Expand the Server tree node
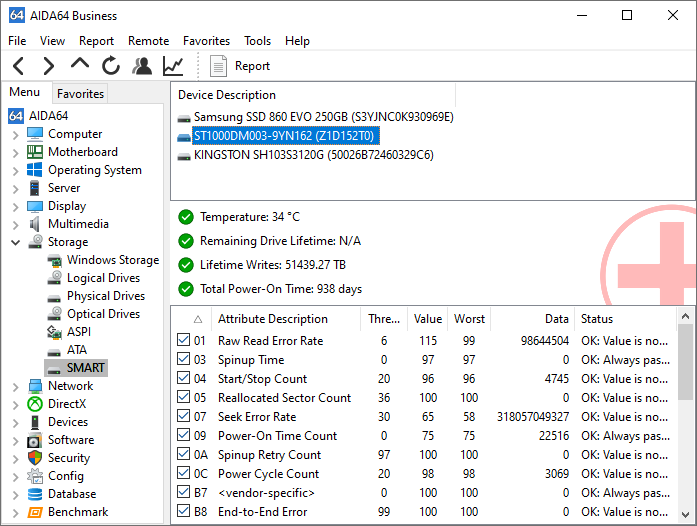 [16, 189]
